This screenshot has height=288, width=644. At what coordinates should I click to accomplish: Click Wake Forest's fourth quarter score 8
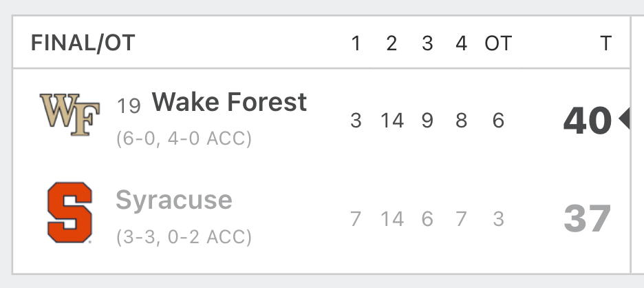pos(461,121)
